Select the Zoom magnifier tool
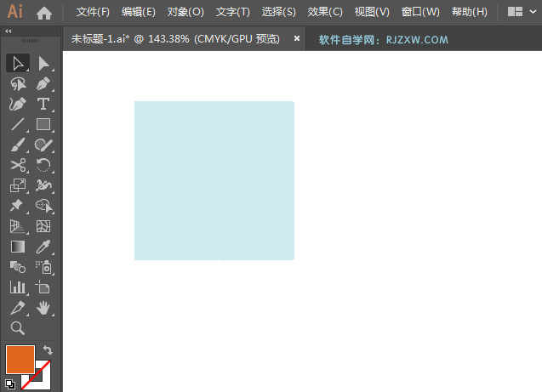Viewport: 542px width, 392px height. point(18,328)
